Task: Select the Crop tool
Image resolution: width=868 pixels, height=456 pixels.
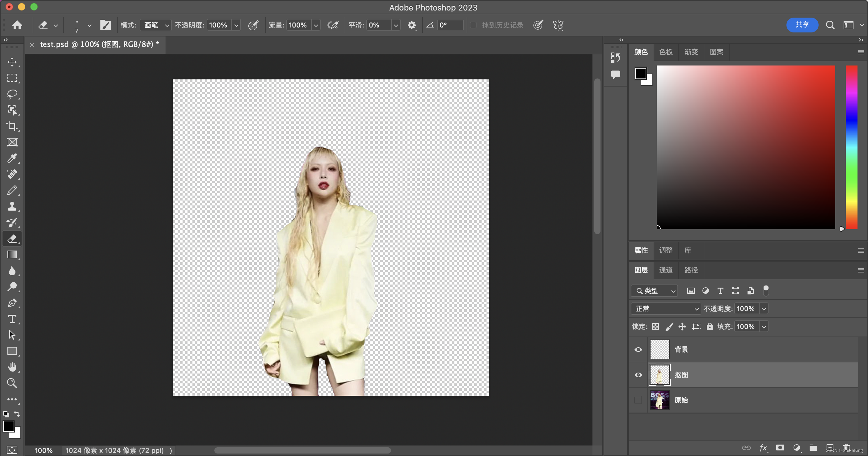Action: 12,126
